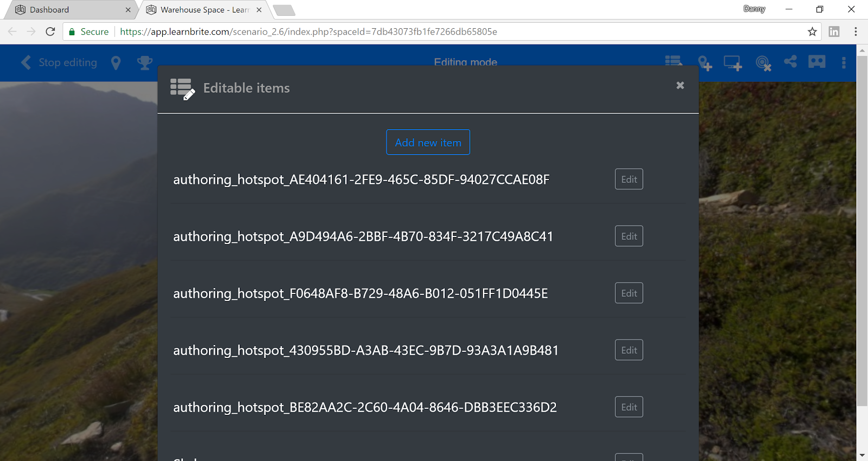Close the Dashboard browser tab

pyautogui.click(x=128, y=10)
